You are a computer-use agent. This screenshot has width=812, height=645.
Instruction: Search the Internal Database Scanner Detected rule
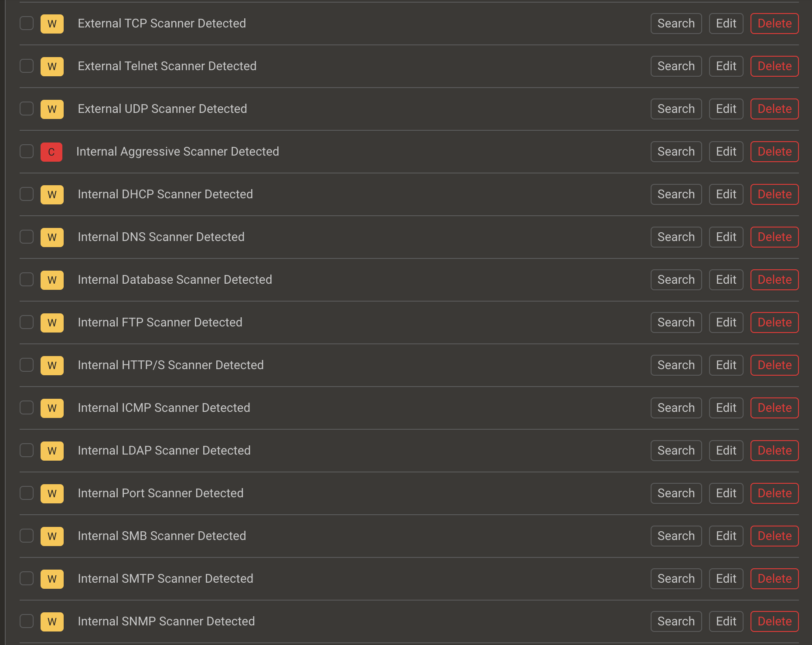coord(676,280)
